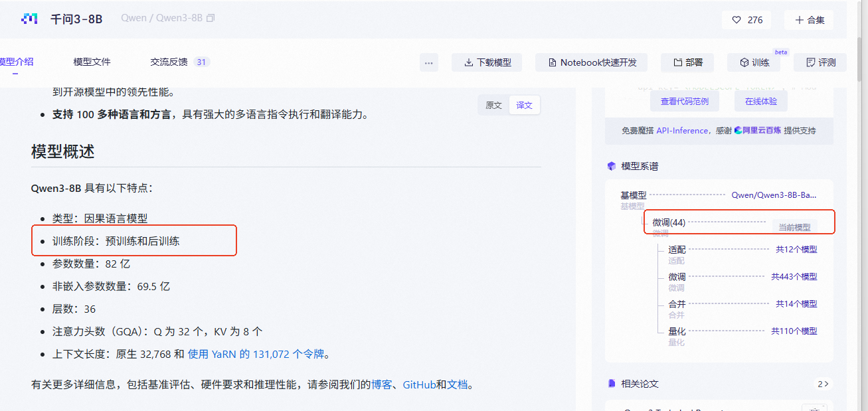868x411 pixels.
Task: Follow the YaRN 131,072 tokens link
Action: coord(256,354)
